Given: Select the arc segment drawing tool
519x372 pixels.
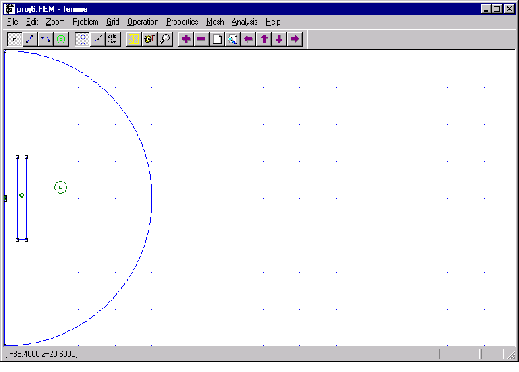Looking at the screenshot, I should click(x=45, y=39).
